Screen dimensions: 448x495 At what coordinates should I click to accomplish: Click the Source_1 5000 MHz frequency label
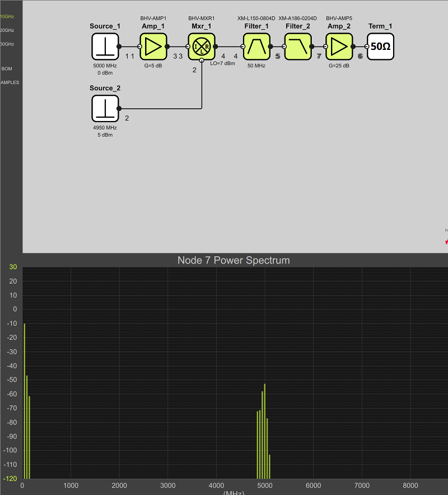pos(105,66)
